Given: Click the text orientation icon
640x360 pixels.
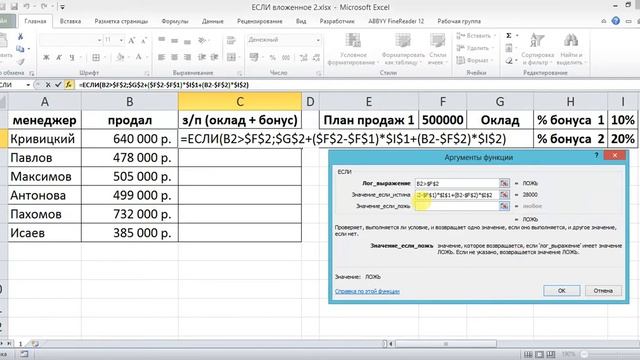Looking at the screenshot, I should tap(202, 40).
